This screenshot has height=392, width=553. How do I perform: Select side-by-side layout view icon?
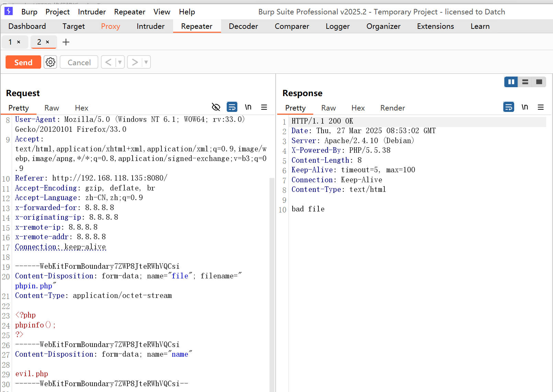coord(511,82)
